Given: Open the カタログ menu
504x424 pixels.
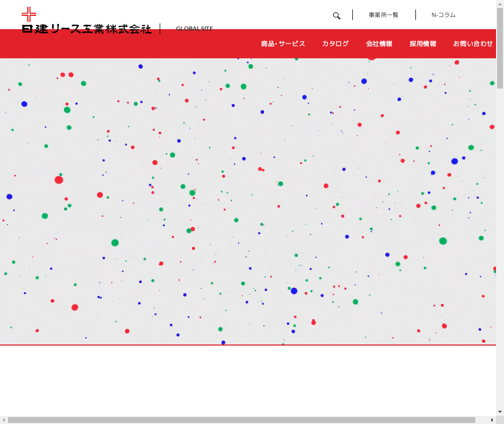Looking at the screenshot, I should [x=335, y=43].
